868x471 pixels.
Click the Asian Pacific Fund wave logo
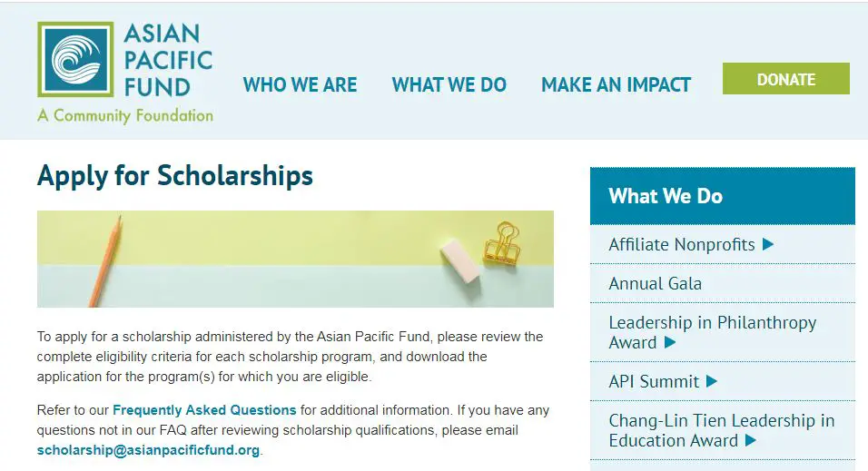coord(75,59)
